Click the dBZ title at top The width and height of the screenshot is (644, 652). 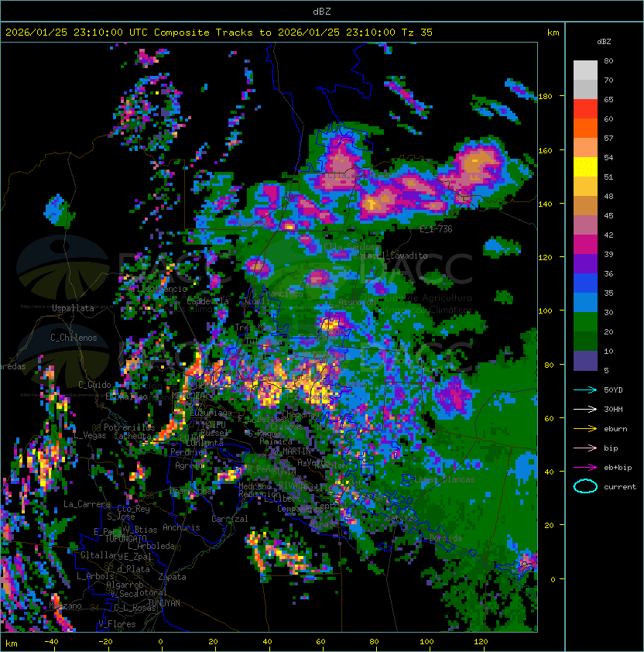tap(322, 11)
